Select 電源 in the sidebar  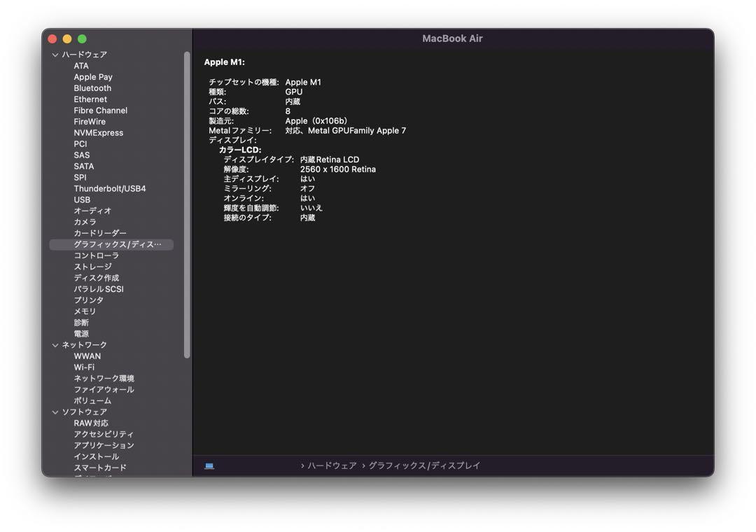pos(81,334)
